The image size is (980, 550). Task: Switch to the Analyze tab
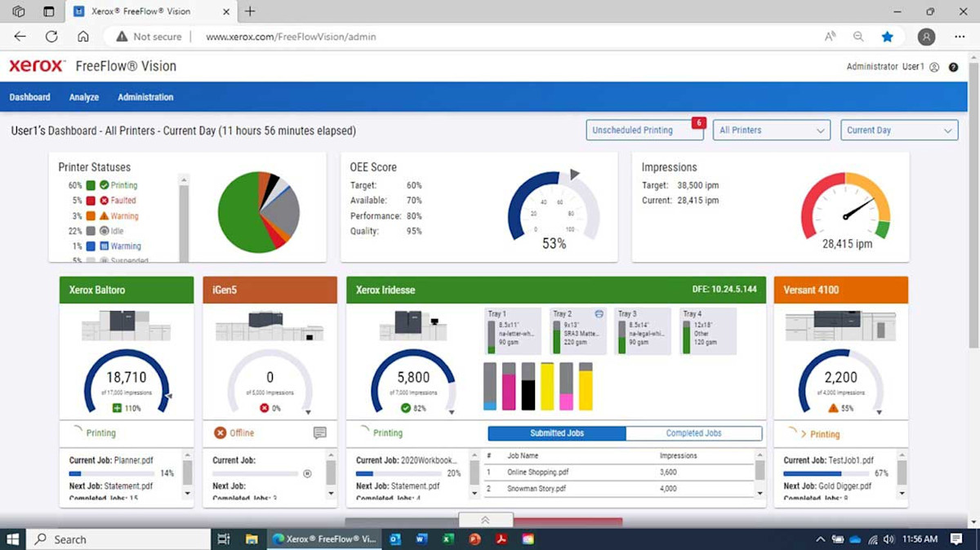(84, 97)
